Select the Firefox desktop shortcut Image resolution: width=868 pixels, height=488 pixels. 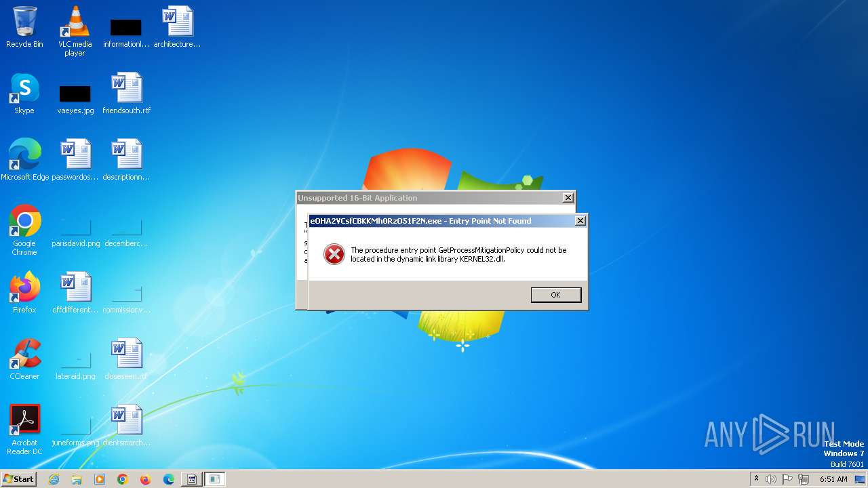pyautogui.click(x=24, y=293)
